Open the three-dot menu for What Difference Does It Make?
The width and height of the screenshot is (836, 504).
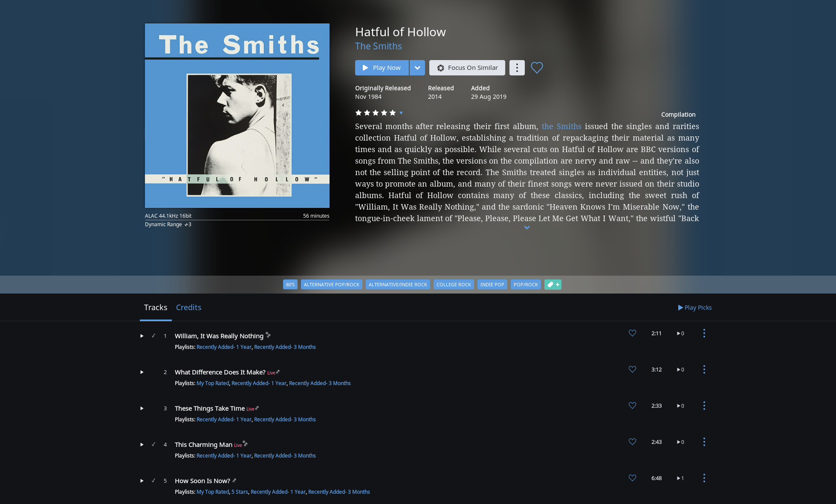[704, 369]
